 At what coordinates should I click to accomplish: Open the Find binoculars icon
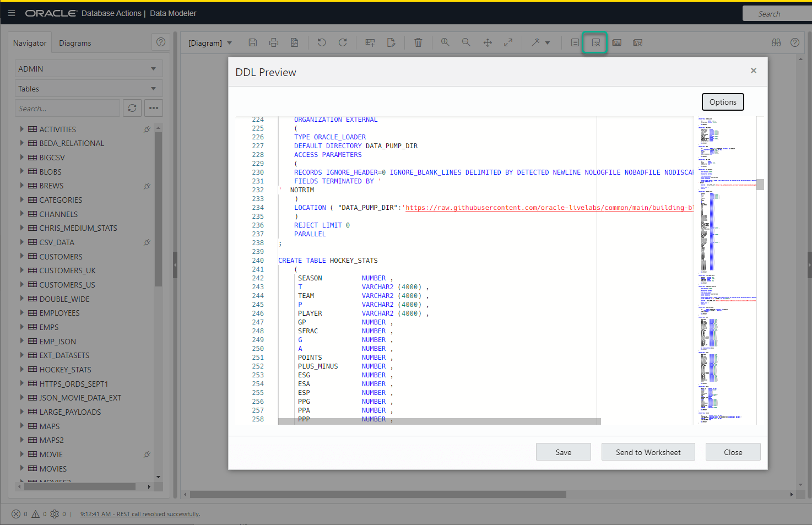pyautogui.click(x=776, y=42)
